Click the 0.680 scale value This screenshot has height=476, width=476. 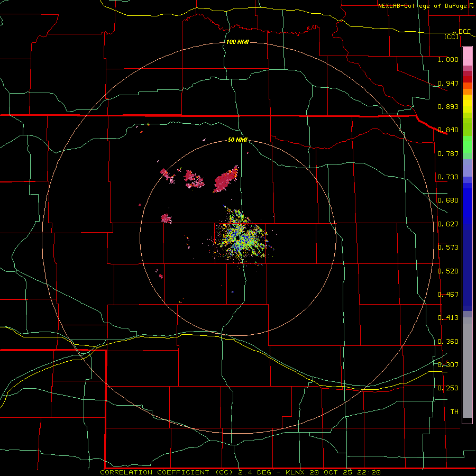[x=448, y=200]
